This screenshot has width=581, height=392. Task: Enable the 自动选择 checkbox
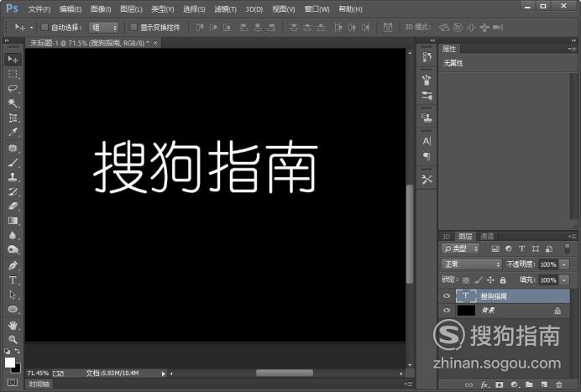point(44,27)
